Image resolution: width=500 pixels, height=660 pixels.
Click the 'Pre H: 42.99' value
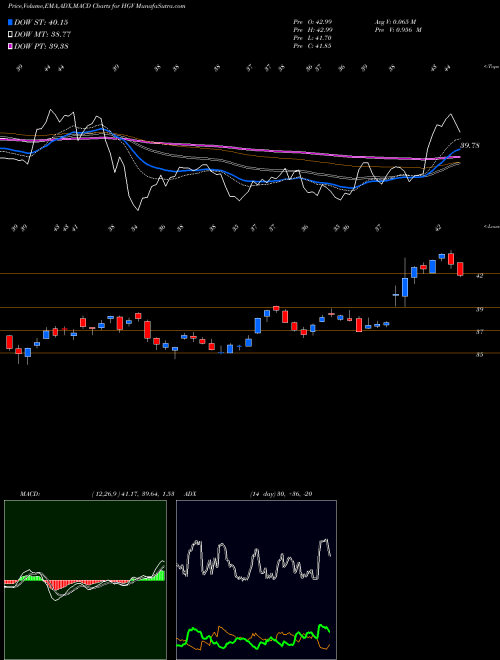pyautogui.click(x=312, y=30)
